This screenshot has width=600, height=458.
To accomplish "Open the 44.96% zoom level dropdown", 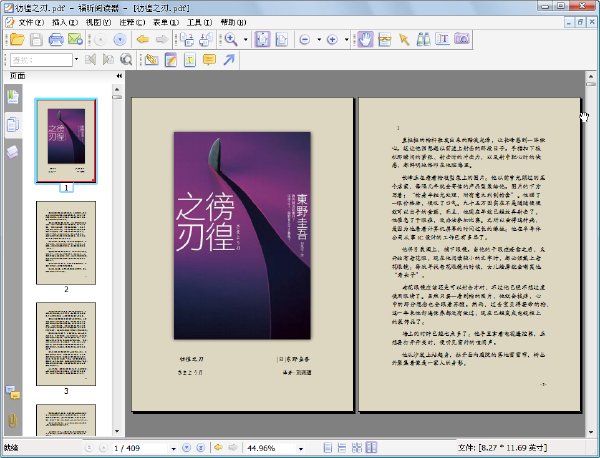I will point(301,448).
